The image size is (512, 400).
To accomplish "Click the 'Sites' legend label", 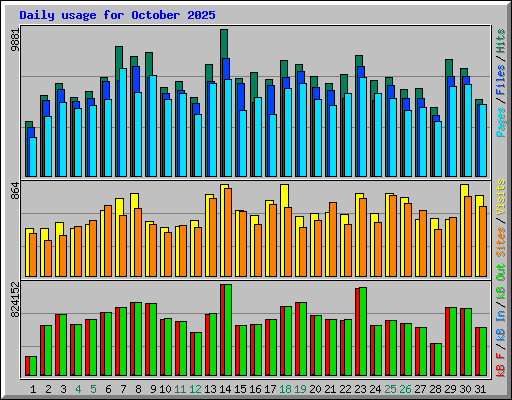I will [501, 242].
